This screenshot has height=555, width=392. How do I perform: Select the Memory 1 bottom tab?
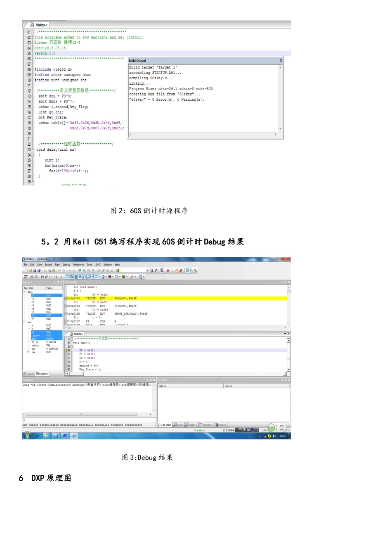(206, 425)
